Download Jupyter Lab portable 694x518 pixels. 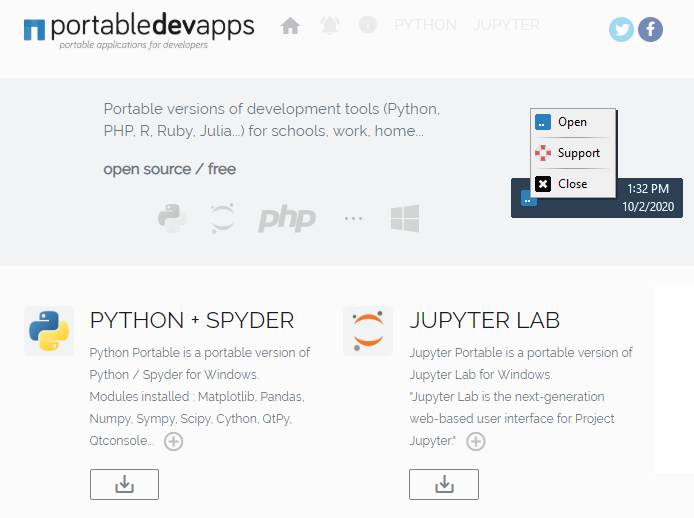pyautogui.click(x=444, y=484)
